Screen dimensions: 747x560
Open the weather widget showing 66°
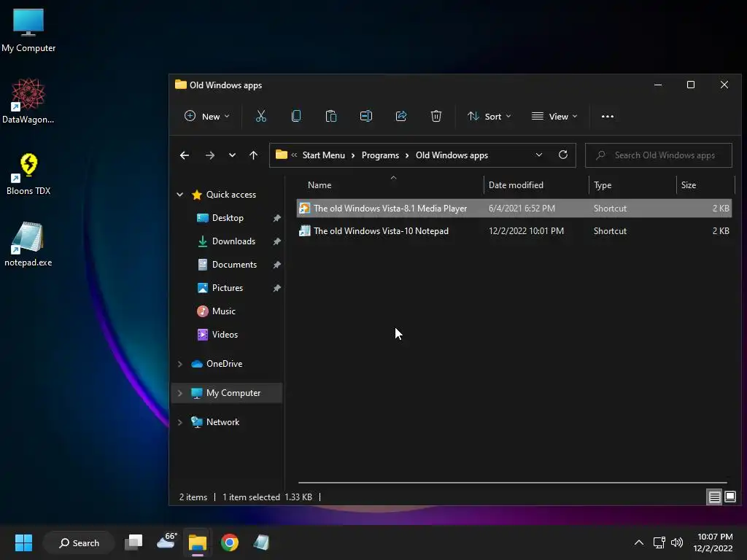167,542
